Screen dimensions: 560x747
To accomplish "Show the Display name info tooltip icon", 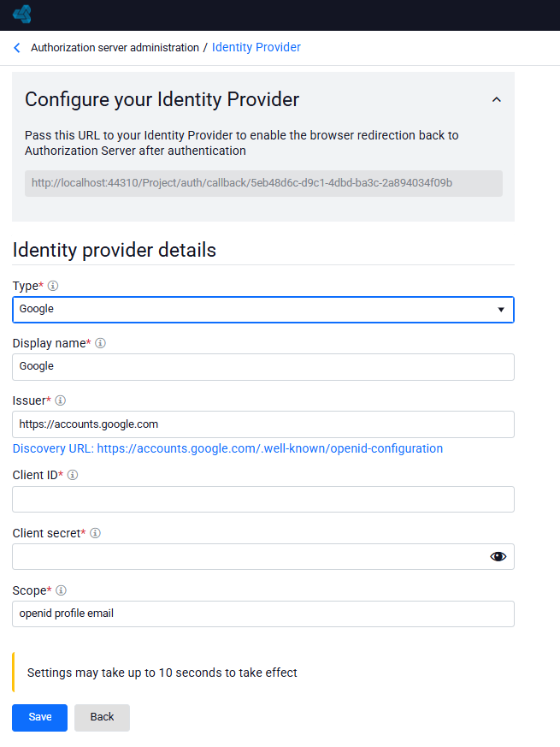I will pyautogui.click(x=101, y=343).
